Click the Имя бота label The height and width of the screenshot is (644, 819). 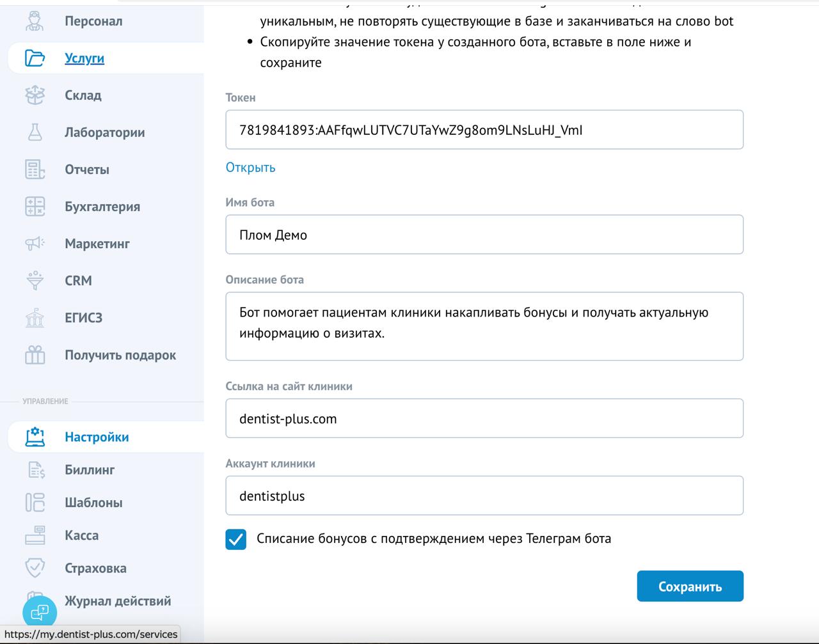click(250, 202)
